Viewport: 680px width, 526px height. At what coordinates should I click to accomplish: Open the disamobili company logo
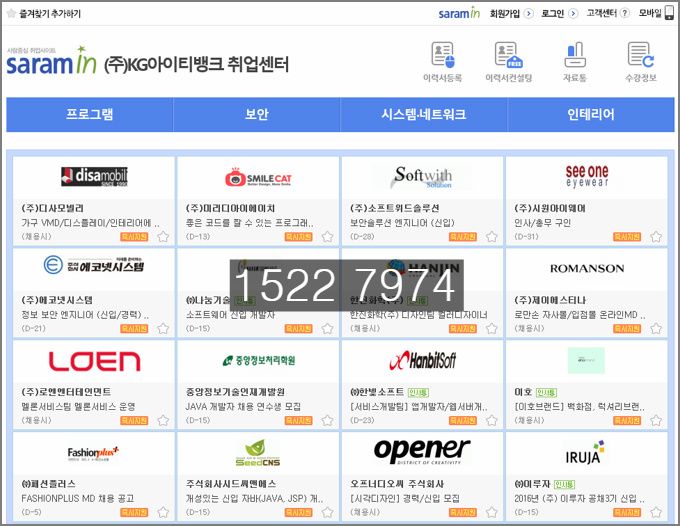94,176
